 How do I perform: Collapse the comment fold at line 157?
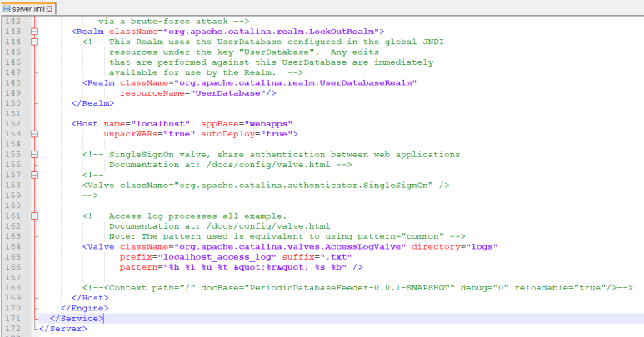click(x=35, y=175)
